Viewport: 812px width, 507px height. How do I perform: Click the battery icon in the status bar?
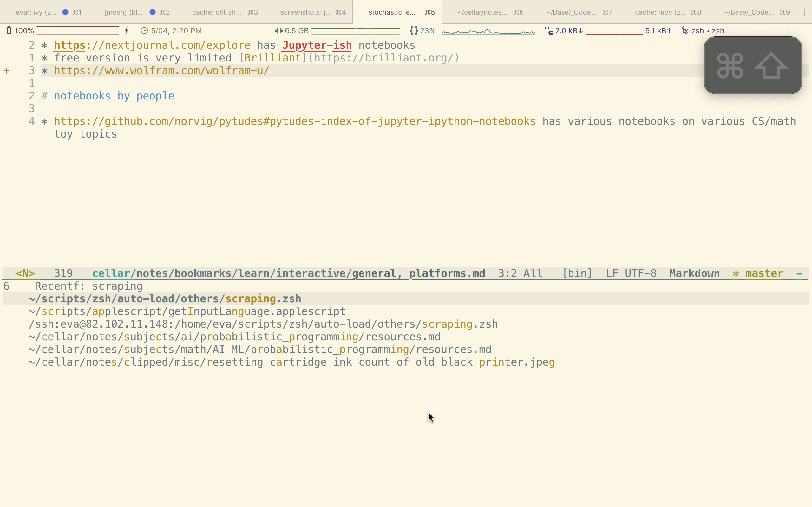(x=9, y=30)
